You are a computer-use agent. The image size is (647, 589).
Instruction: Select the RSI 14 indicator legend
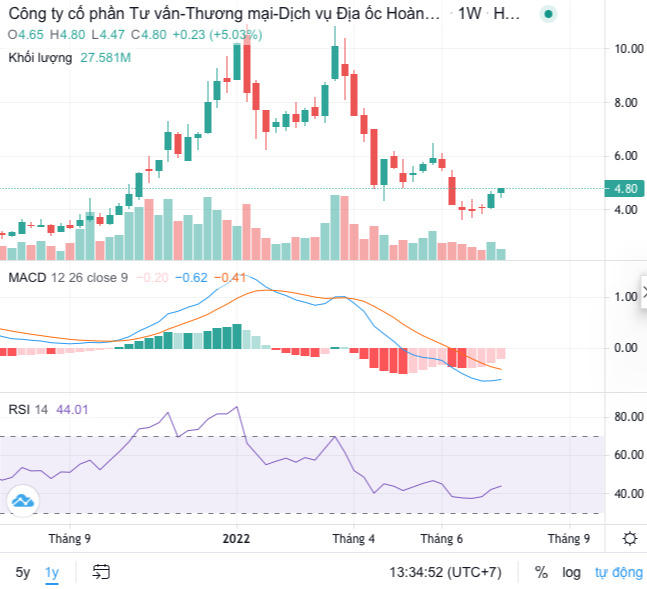pos(28,408)
